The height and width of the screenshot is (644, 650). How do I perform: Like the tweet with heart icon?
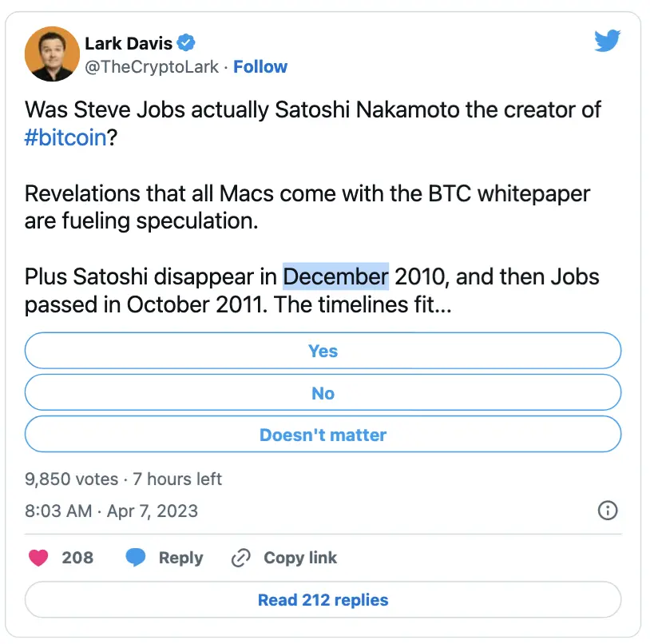click(x=38, y=558)
